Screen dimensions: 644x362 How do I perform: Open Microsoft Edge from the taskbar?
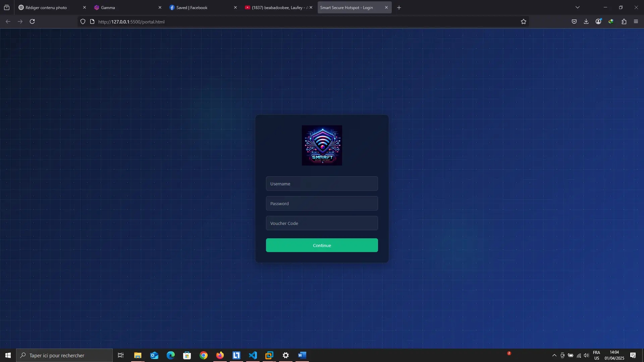171,355
